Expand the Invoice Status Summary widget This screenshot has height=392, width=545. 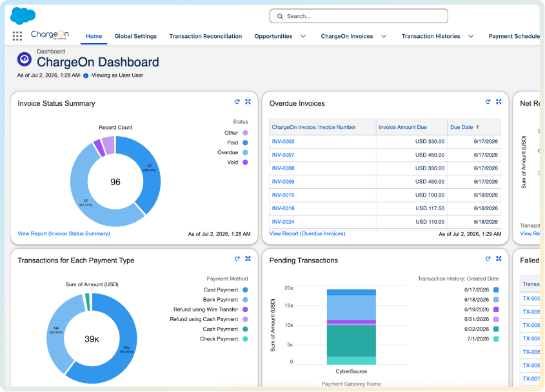tap(248, 101)
